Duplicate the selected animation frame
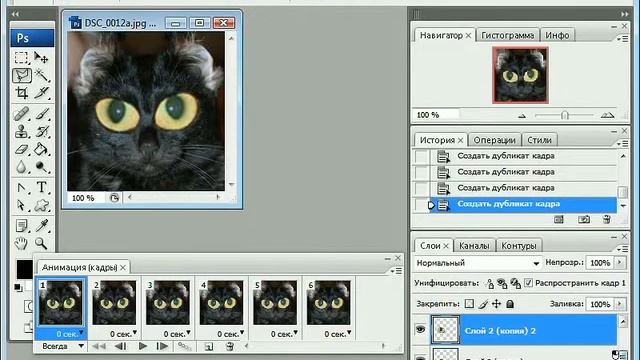The height and width of the screenshot is (360, 640). tap(209, 347)
